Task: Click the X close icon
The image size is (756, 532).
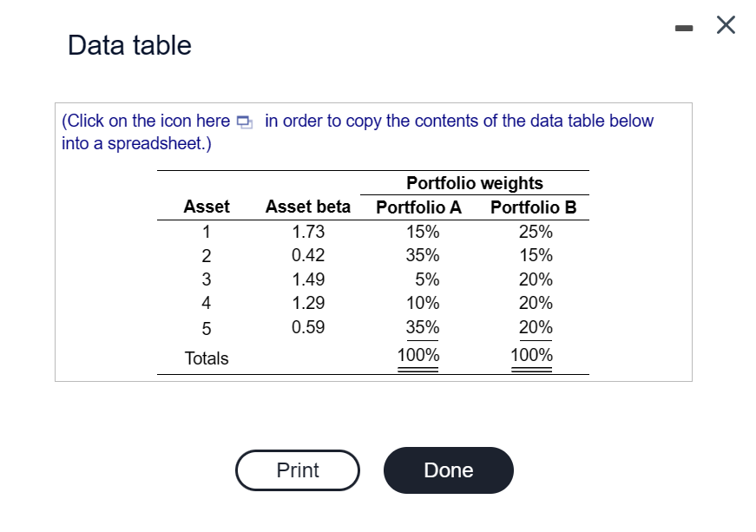Action: (726, 25)
